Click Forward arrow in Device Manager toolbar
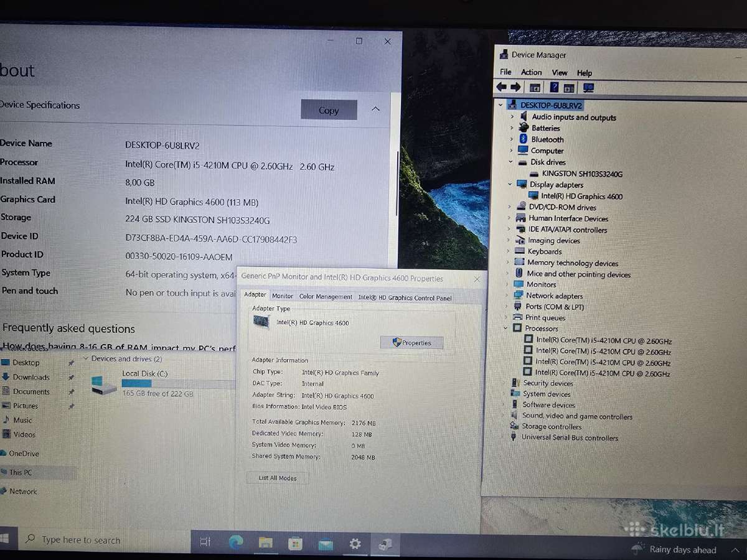This screenshot has width=747, height=560. click(515, 88)
